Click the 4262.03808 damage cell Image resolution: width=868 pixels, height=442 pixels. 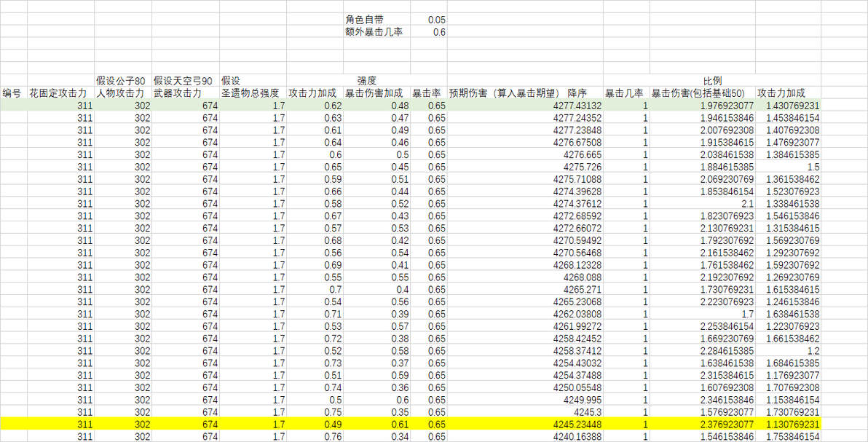(525, 314)
